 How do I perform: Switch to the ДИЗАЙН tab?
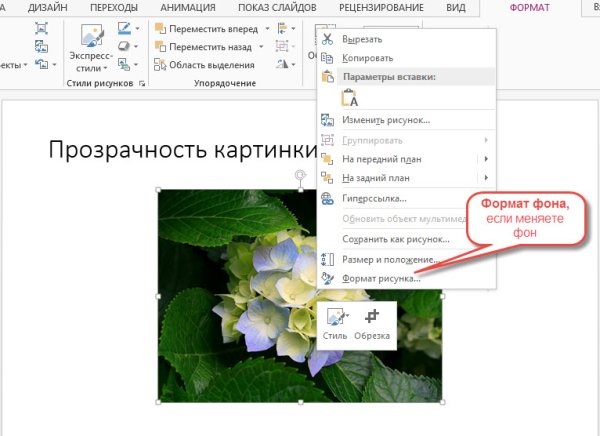(47, 8)
